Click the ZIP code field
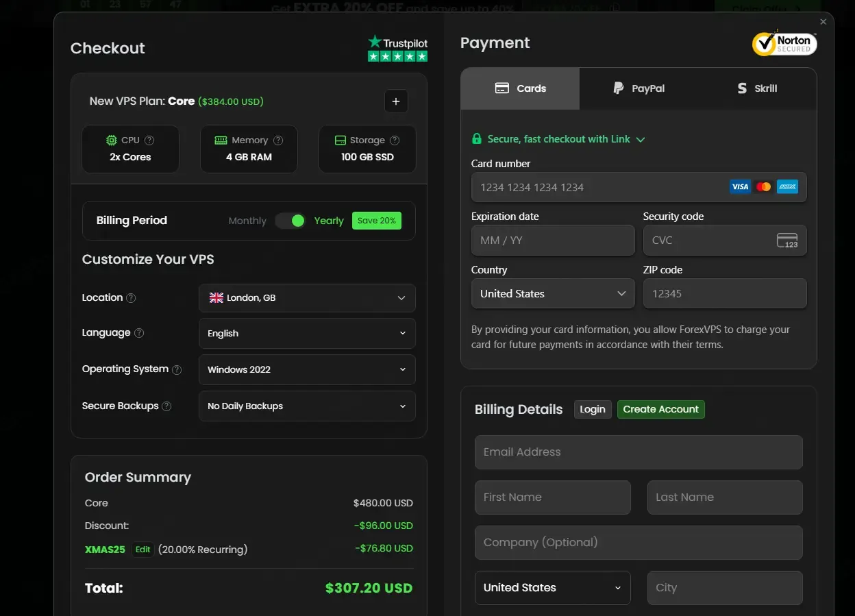This screenshot has height=616, width=855. 725,293
